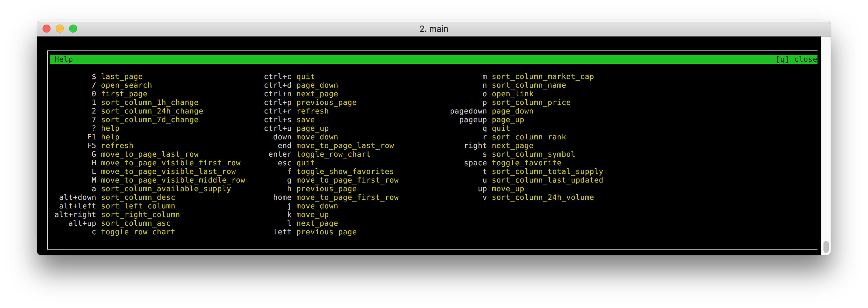Click 'quit' next to key q

pyautogui.click(x=501, y=128)
